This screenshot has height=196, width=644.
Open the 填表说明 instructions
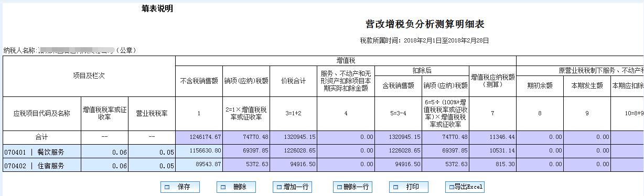(x=157, y=8)
